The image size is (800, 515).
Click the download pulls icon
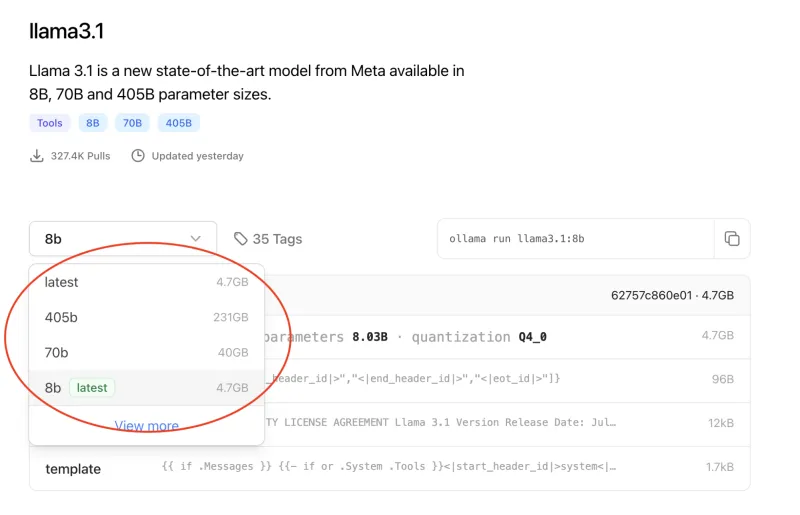pos(37,156)
